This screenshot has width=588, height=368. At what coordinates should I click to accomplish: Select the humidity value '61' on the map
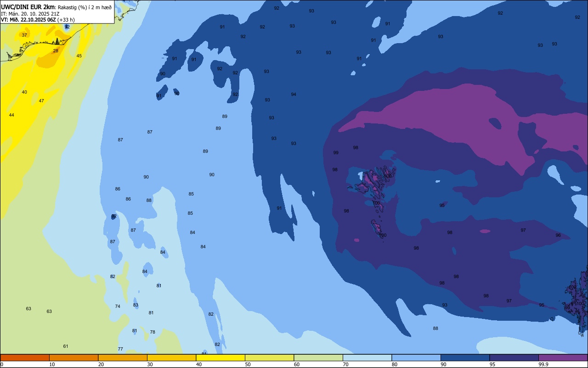pos(66,346)
